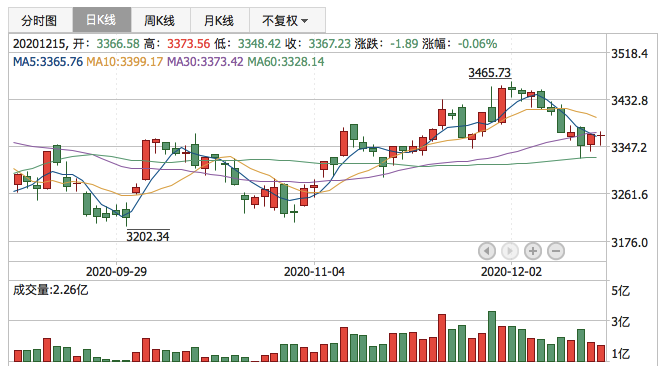
Task: Open the 周K线 tab
Action: (x=160, y=20)
